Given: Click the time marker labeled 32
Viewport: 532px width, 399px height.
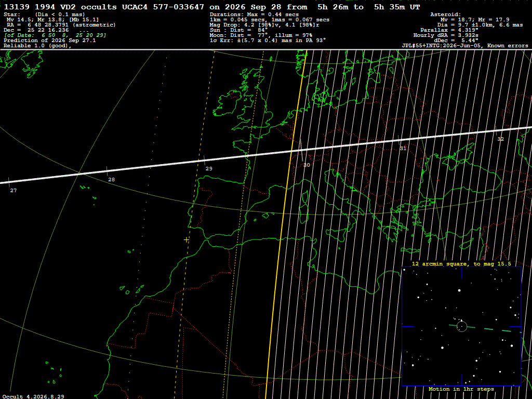Looking at the screenshot, I should (x=500, y=139).
